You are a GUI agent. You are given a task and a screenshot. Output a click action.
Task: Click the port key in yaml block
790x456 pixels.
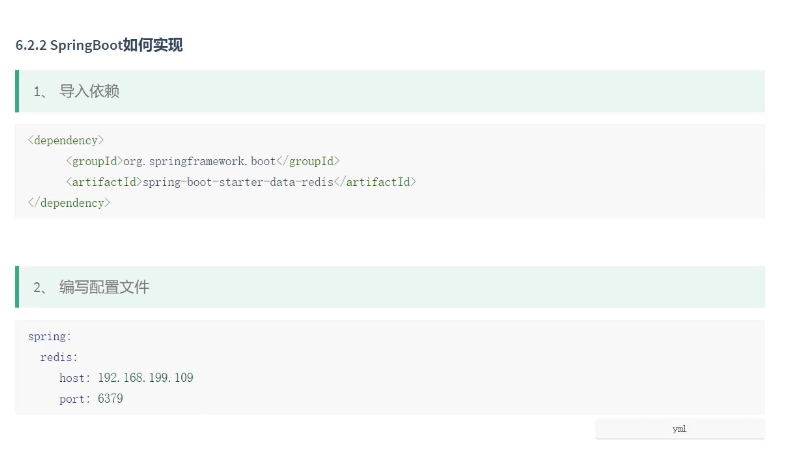[73, 399]
